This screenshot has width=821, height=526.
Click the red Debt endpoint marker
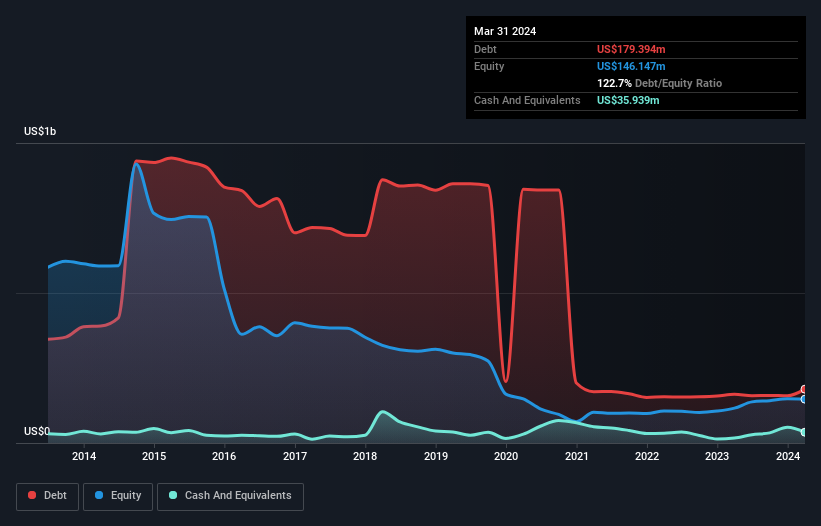(x=805, y=389)
